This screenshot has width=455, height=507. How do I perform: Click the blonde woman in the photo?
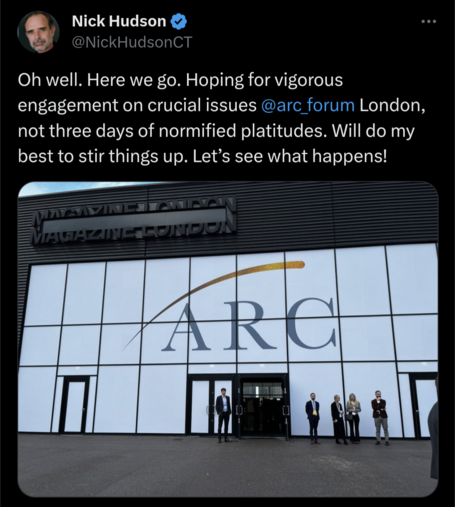pos(354,418)
